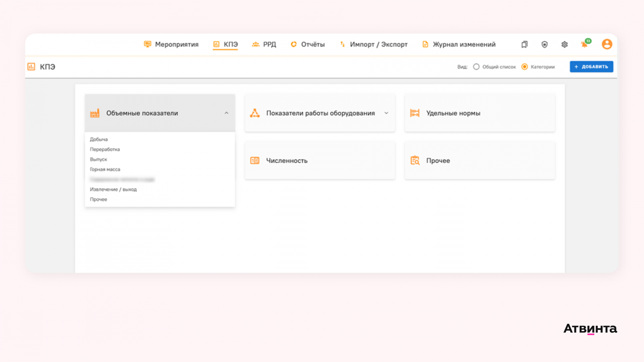Select the КПЭ navigation item
This screenshot has width=644, height=362.
tap(225, 44)
